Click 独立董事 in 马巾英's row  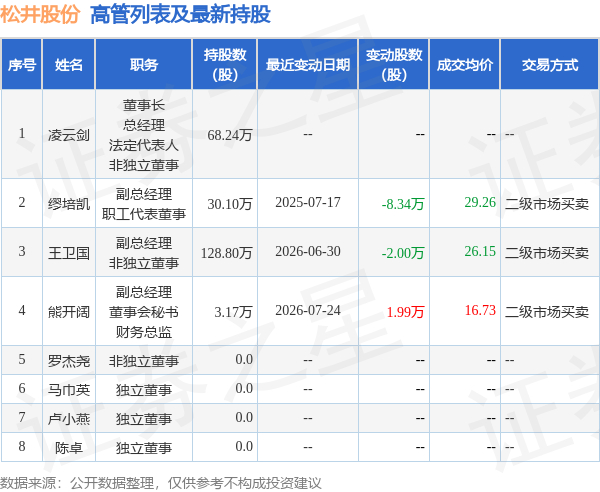click(143, 389)
